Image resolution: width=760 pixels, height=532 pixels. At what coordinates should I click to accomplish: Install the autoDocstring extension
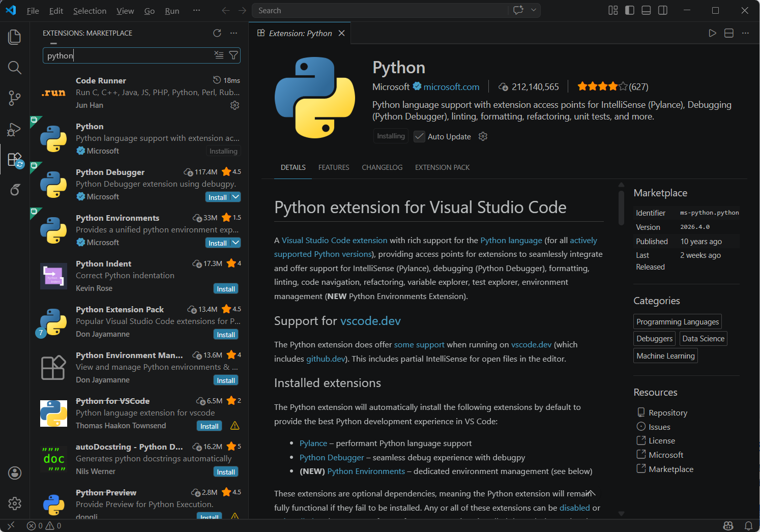(226, 471)
